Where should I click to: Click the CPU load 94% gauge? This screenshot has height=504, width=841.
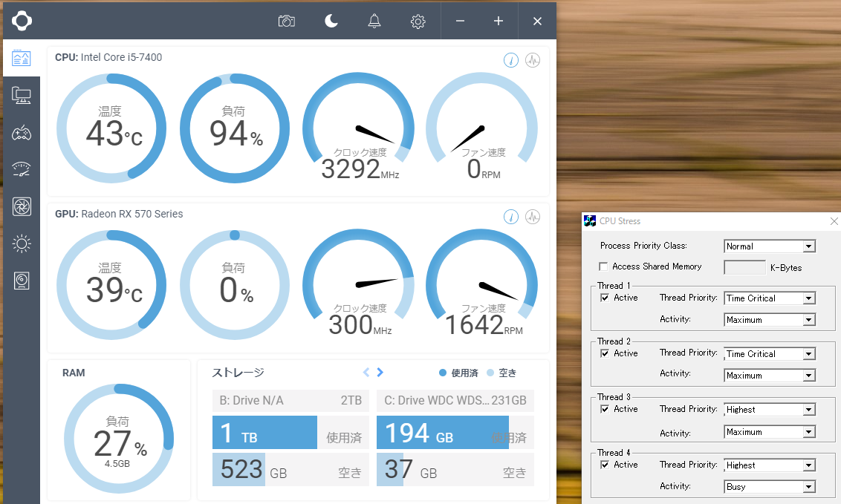[x=235, y=128]
